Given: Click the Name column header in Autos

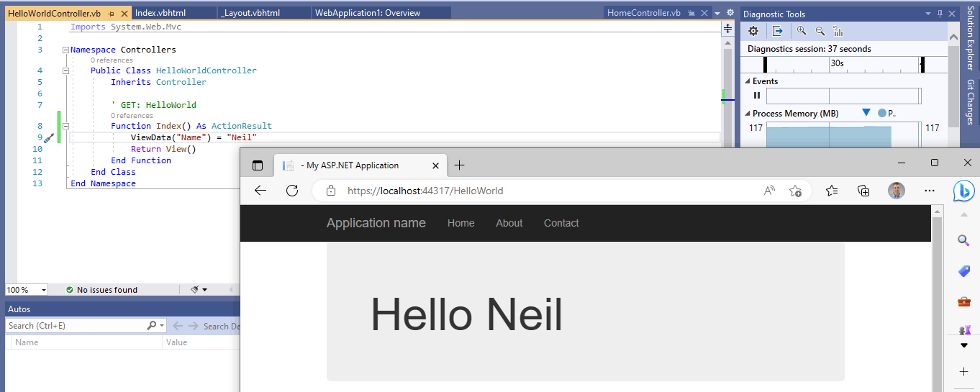Looking at the screenshot, I should click(x=87, y=342).
